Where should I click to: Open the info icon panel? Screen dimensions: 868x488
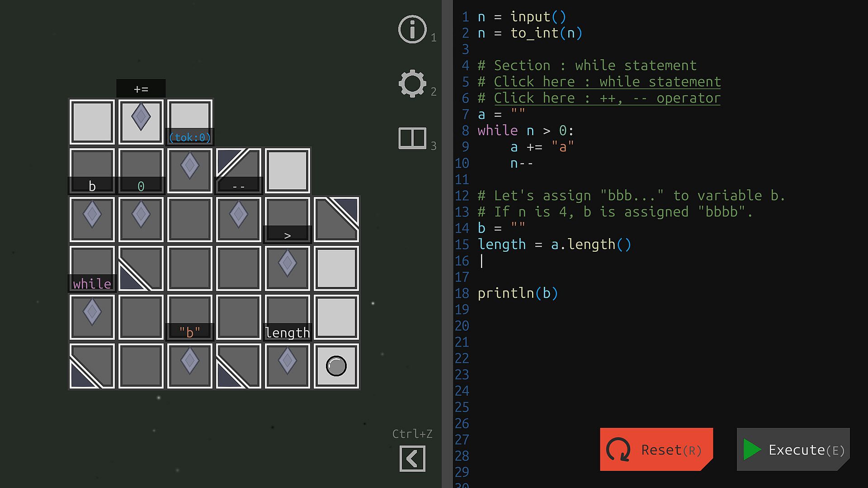coord(412,29)
